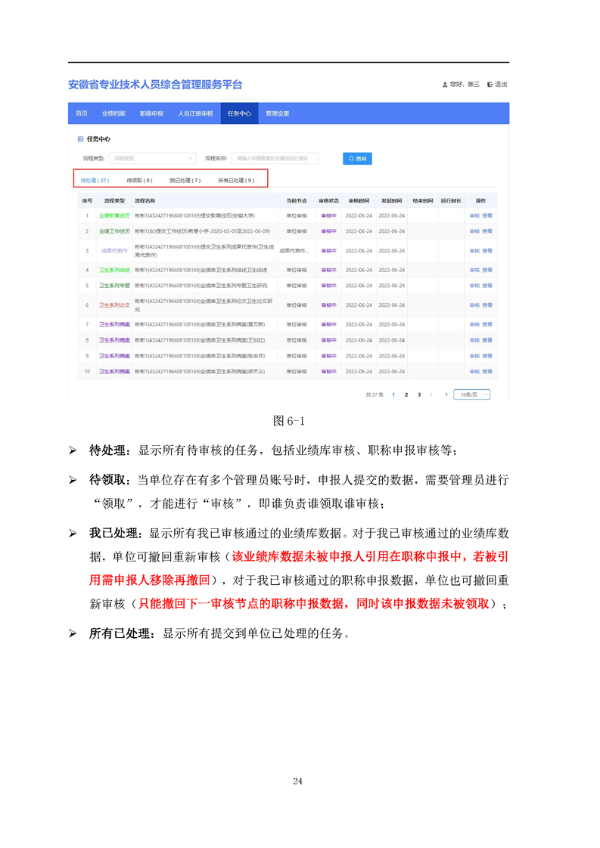Click the user profile icon beside 张三
The width and height of the screenshot is (600, 848).
pos(444,84)
